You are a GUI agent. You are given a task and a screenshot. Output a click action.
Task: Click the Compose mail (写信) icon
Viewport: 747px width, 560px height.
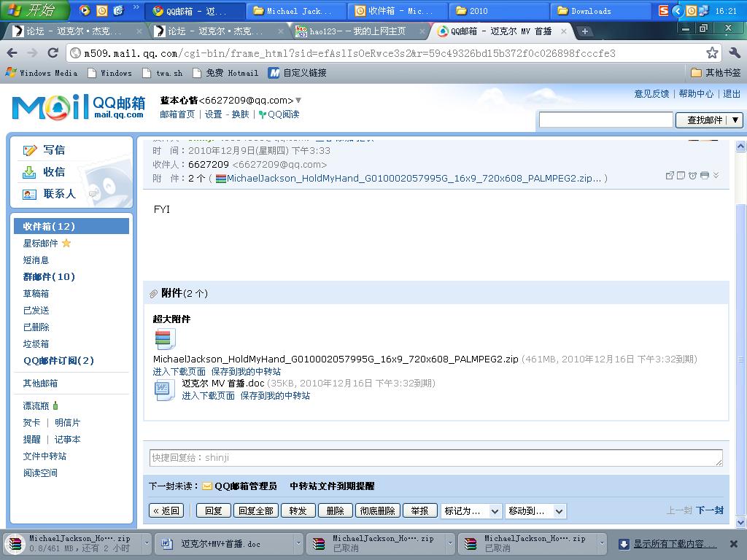click(30, 150)
